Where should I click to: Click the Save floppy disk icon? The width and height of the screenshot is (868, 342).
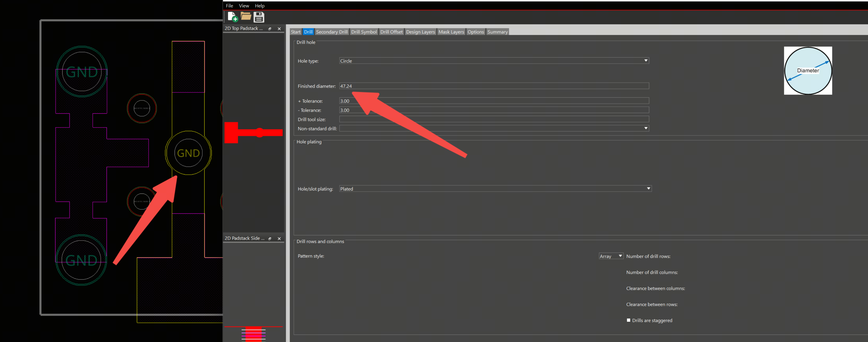259,17
